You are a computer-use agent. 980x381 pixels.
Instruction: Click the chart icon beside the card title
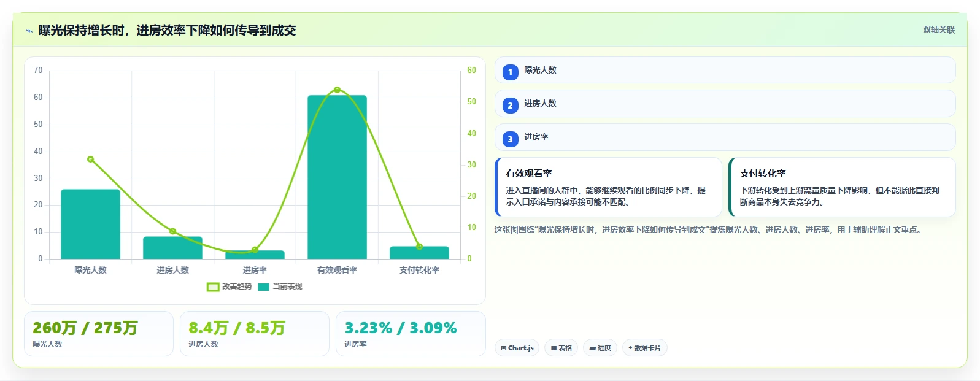click(x=29, y=31)
